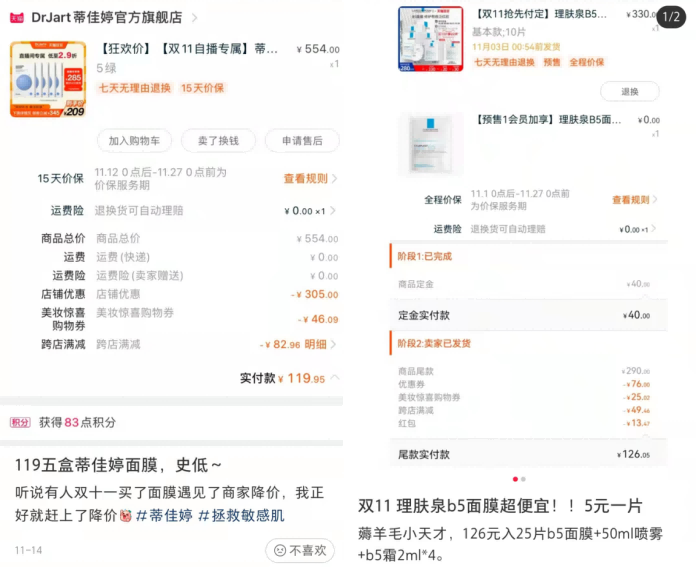This screenshot has width=697, height=567.
Task: Tap 获得83点积分 text
Action: click(x=77, y=423)
